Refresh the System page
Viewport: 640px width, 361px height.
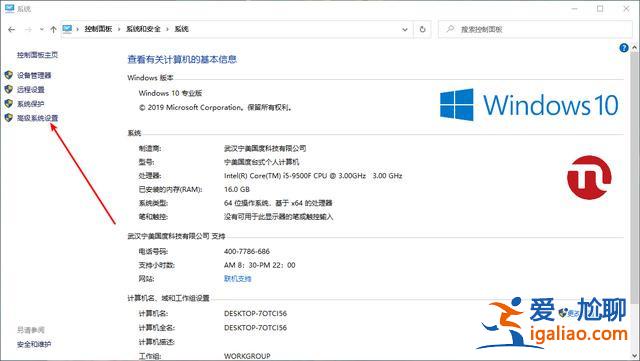(x=422, y=29)
